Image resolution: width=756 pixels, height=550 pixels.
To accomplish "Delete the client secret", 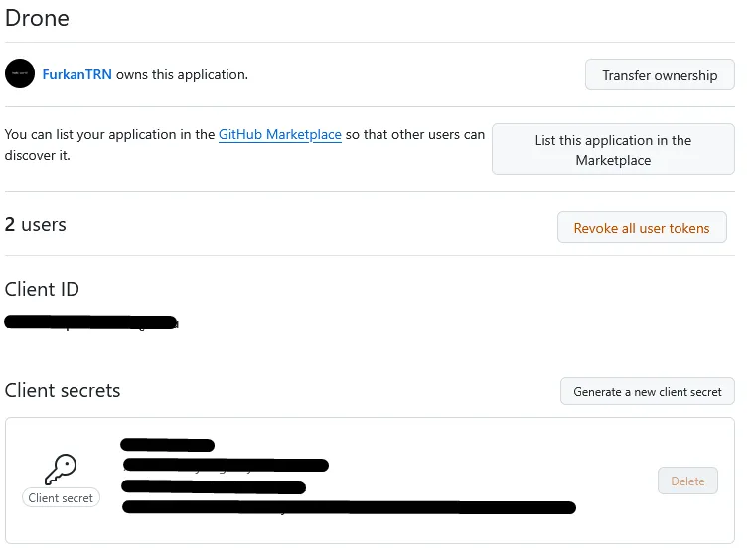I will click(x=687, y=481).
